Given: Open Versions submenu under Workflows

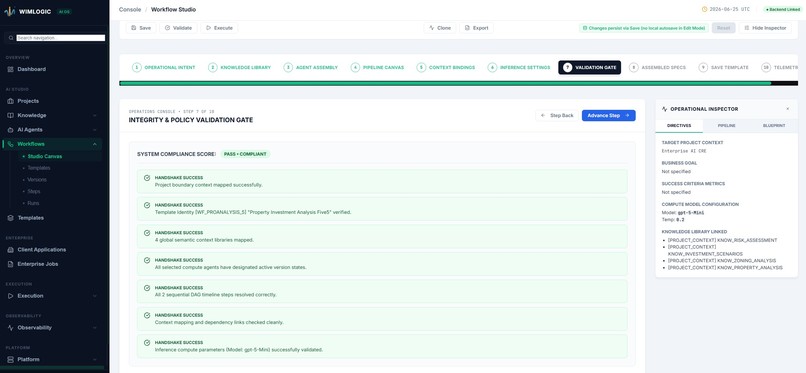Looking at the screenshot, I should [x=37, y=180].
